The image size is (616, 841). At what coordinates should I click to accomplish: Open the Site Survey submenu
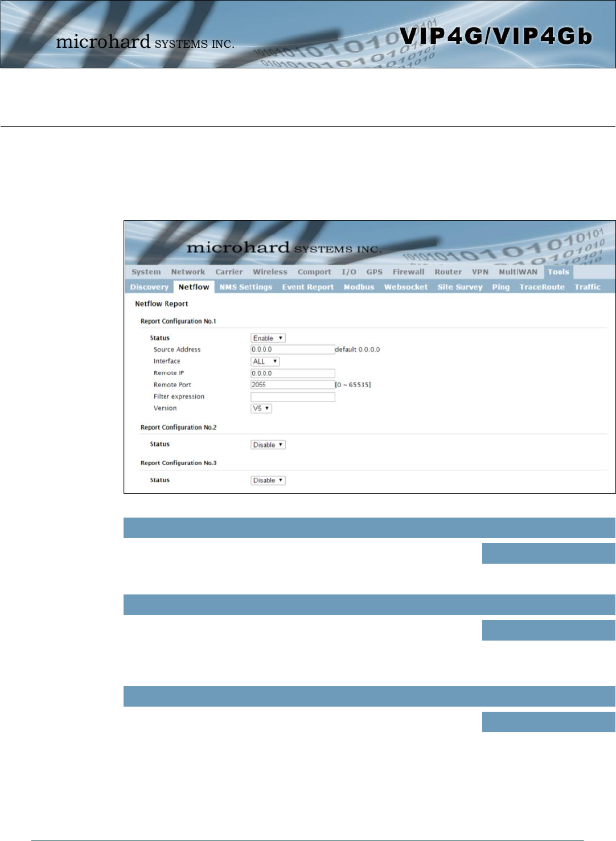coord(460,287)
